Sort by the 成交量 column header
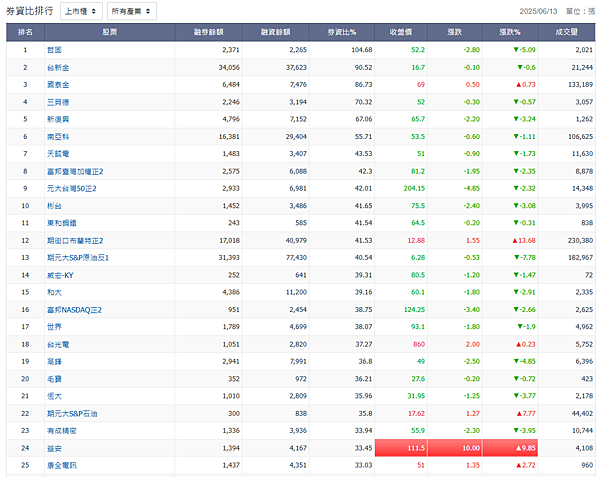 [566, 32]
